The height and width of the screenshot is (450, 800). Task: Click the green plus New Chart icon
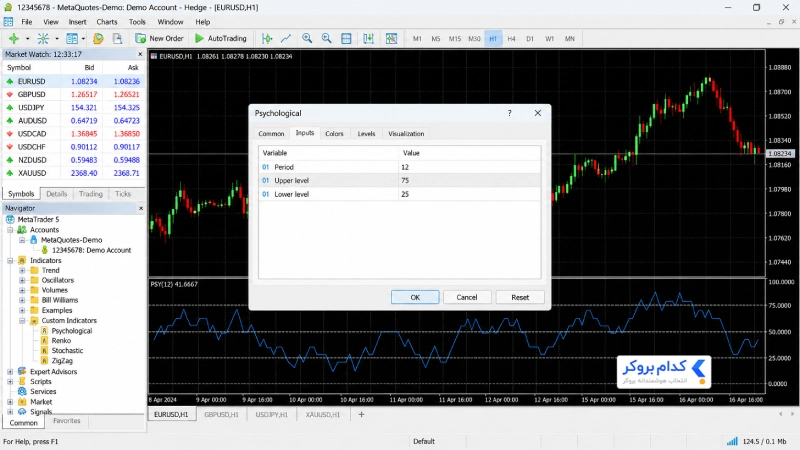(x=14, y=38)
